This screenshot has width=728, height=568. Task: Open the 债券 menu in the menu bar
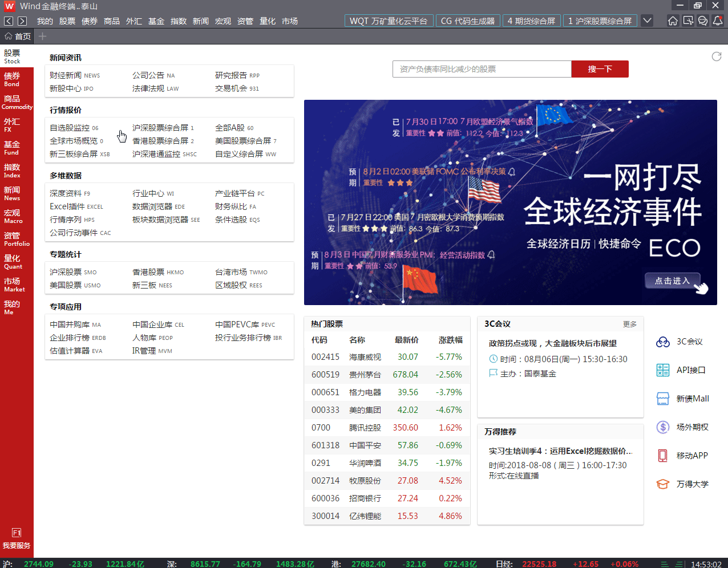click(90, 21)
